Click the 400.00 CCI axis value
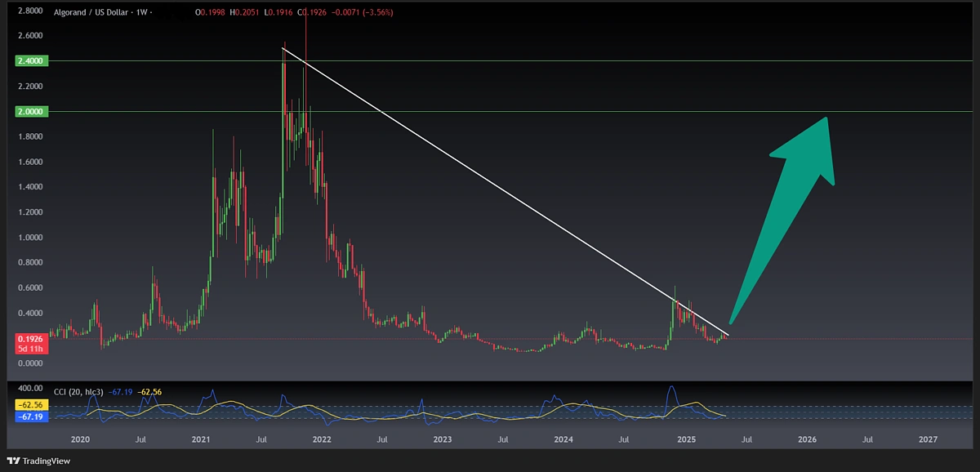Viewport: 980px width, 472px height. pyautogui.click(x=30, y=389)
